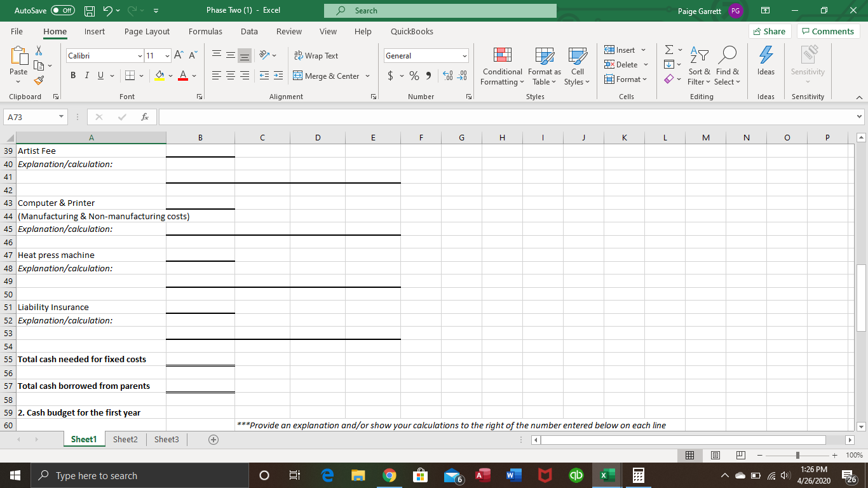Click the zoom slider handle
The height and width of the screenshot is (488, 868).
(799, 455)
